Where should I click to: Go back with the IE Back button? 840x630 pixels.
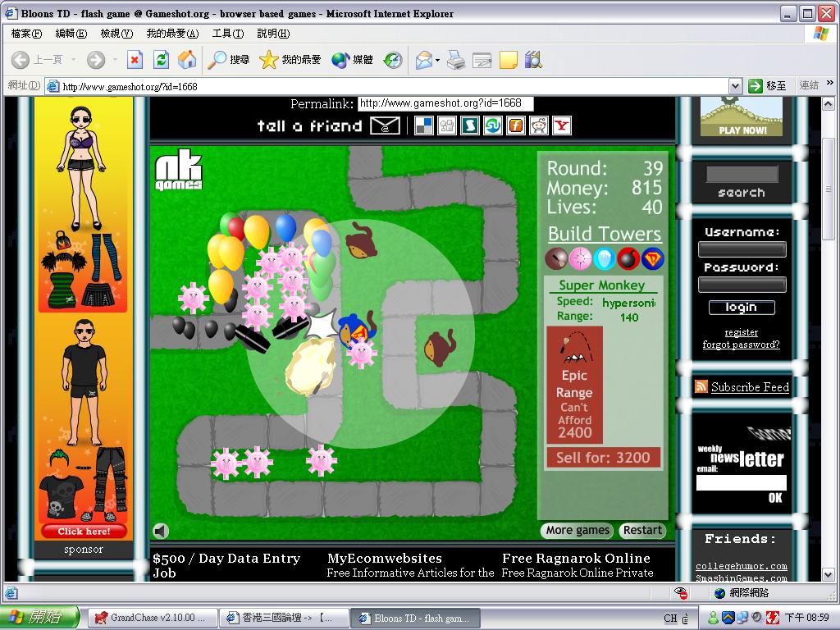[x=36, y=59]
